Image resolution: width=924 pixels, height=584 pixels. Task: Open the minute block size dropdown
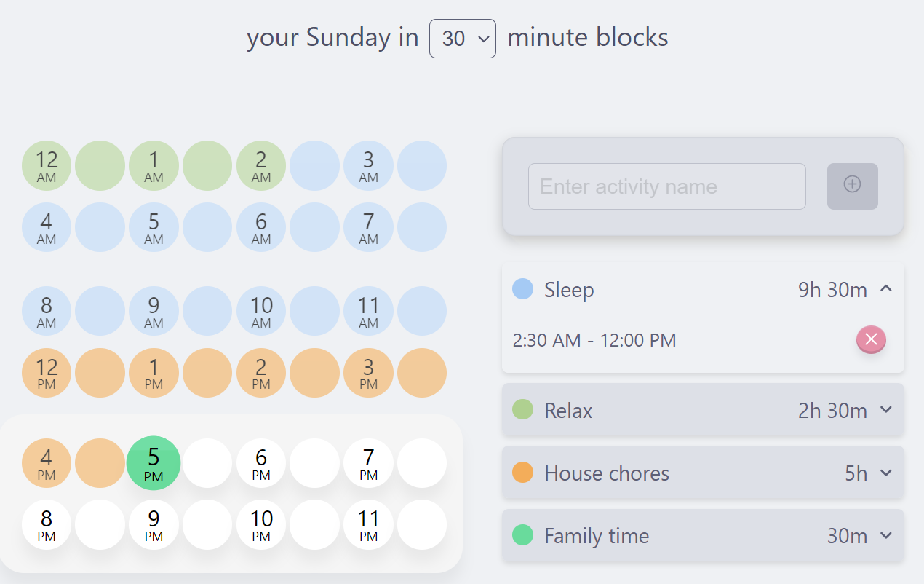463,39
